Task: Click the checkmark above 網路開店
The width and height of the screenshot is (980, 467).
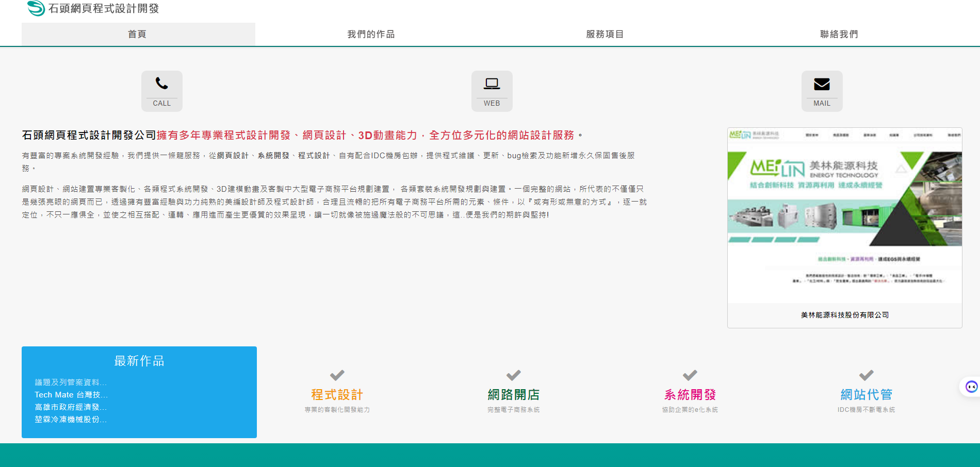Action: point(513,375)
